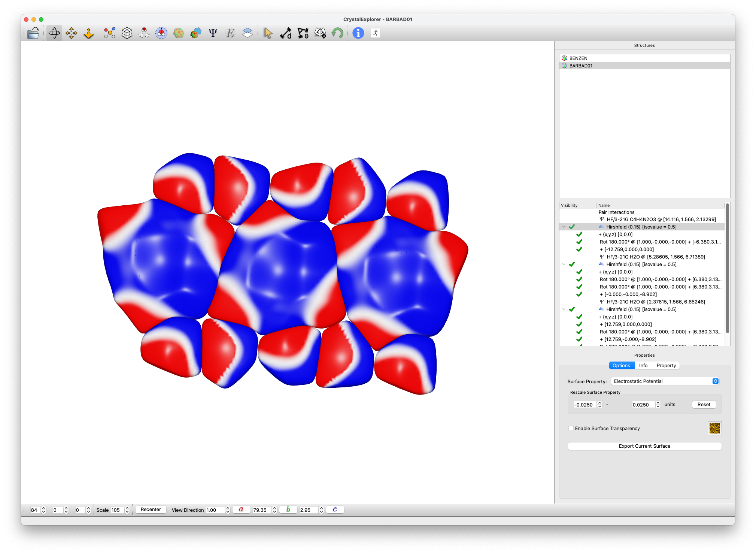Open the blue info icon
Viewport: 756px width, 553px height.
click(358, 33)
